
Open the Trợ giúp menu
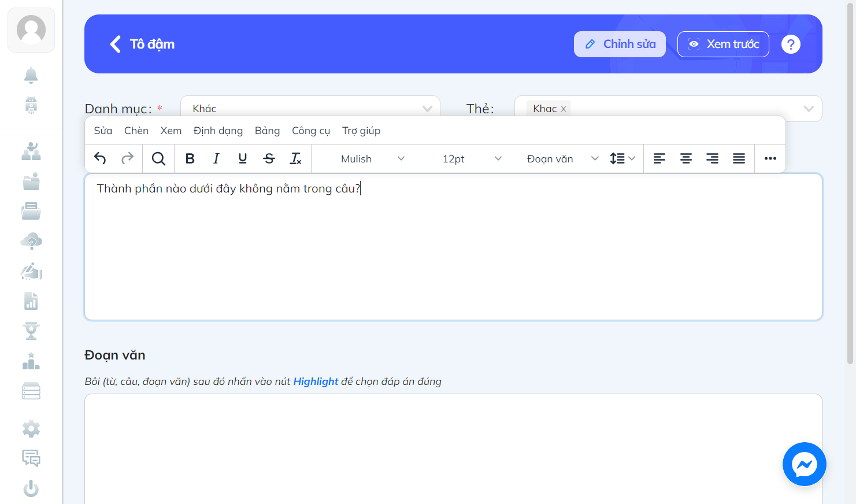(361, 131)
